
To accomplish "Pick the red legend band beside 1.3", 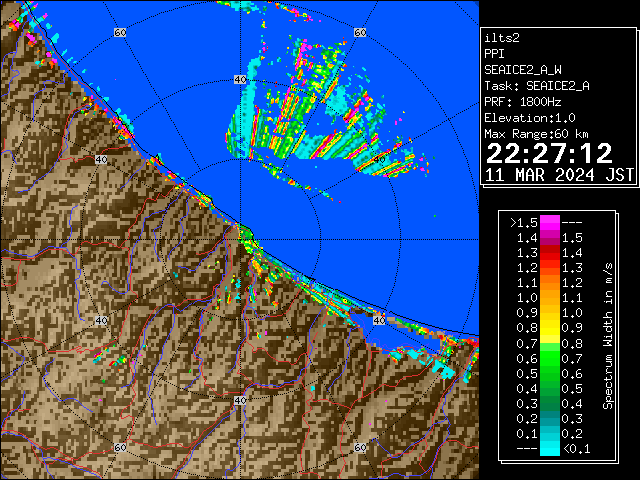I will coord(550,253).
